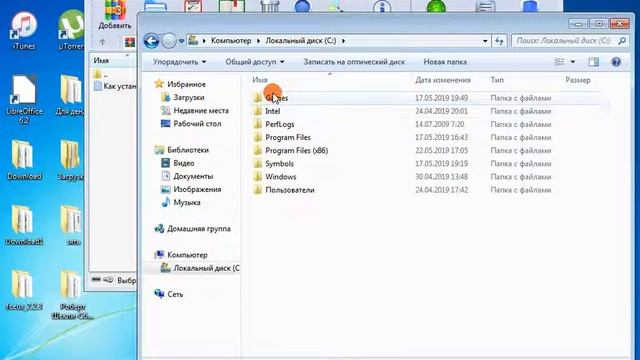This screenshot has width=640, height=360.
Task: Click Локальный диск (C:) breadcrumb segment
Action: [301, 41]
